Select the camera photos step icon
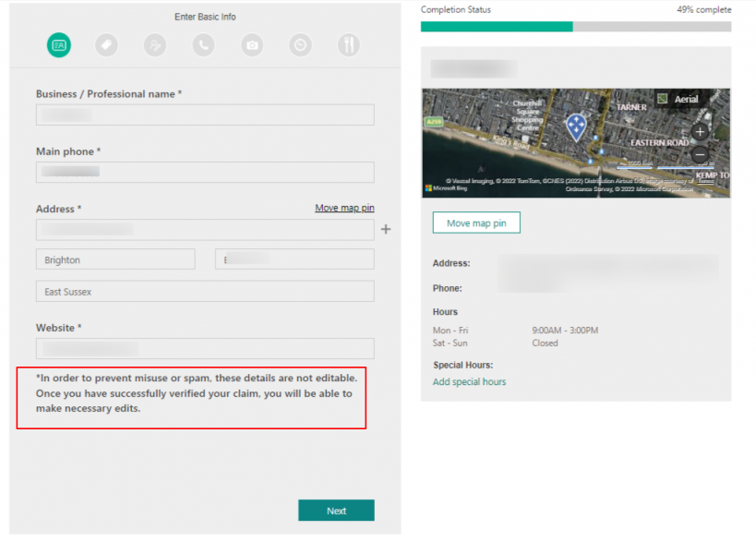The width and height of the screenshot is (756, 554). point(251,45)
